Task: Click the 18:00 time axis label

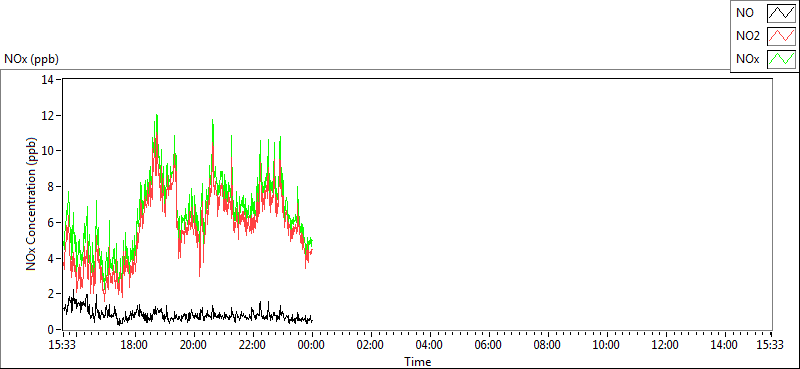Action: (134, 345)
